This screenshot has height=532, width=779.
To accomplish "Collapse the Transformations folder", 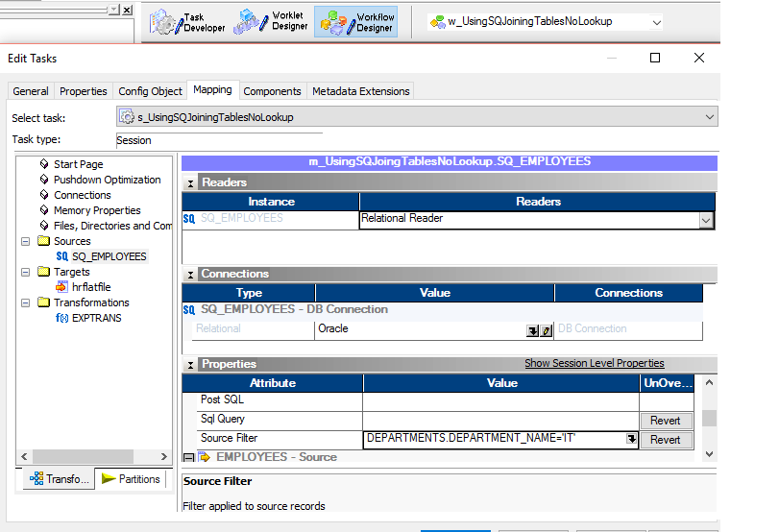I will click(x=25, y=303).
